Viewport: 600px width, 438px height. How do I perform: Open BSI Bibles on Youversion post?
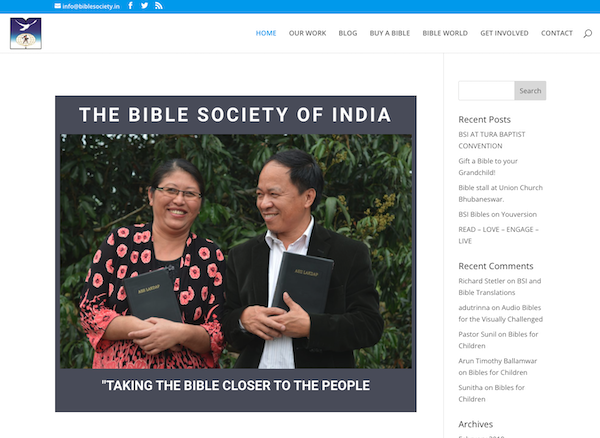click(x=497, y=214)
